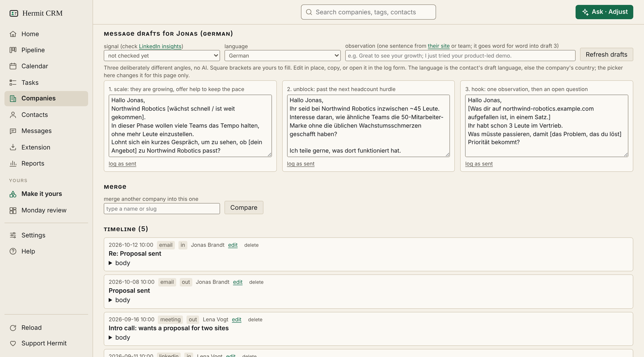This screenshot has height=357, width=644.
Task: Open the Messages menu item
Action: pyautogui.click(x=46, y=131)
